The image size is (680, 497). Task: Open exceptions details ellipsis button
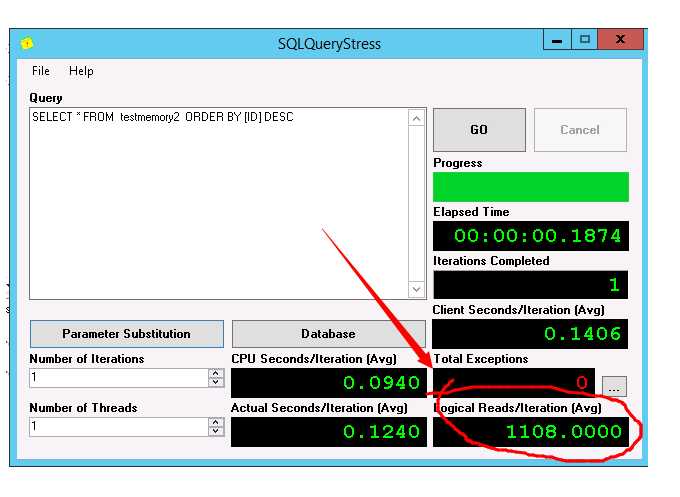click(614, 386)
